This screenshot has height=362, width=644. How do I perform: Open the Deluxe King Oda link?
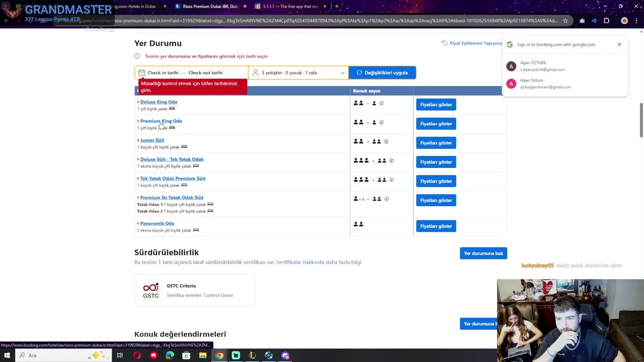158,102
